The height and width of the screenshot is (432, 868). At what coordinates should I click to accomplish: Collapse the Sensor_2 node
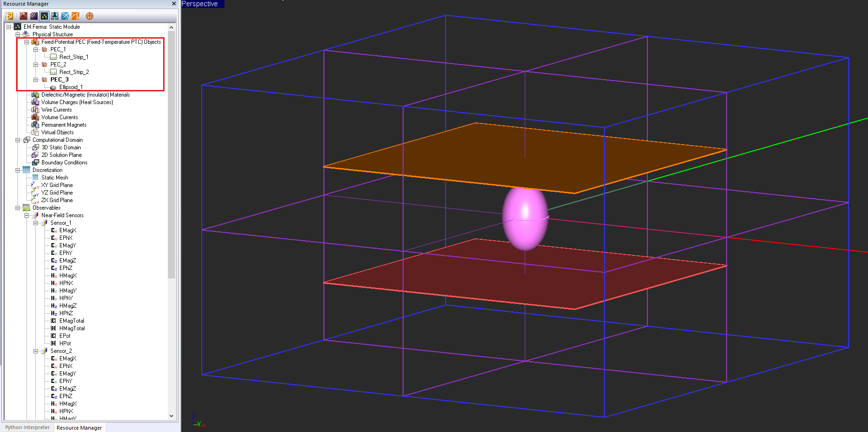pos(35,351)
